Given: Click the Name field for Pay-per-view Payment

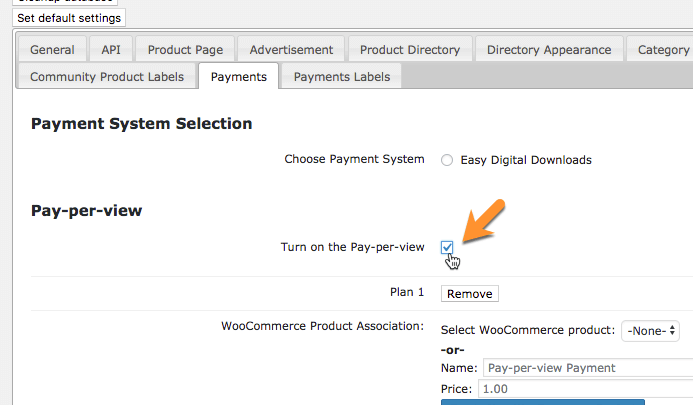Looking at the screenshot, I should pos(587,368).
